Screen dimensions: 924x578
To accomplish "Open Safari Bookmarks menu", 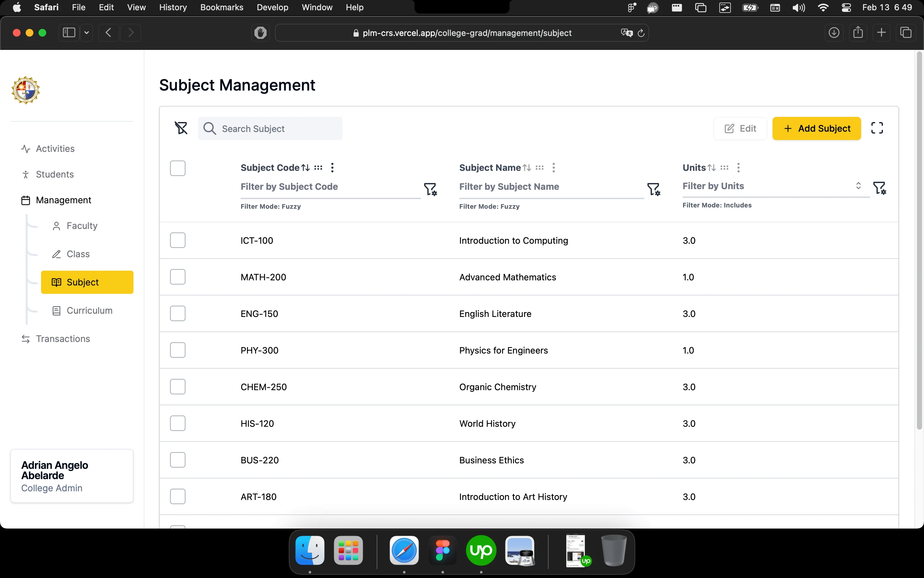I will pyautogui.click(x=221, y=7).
